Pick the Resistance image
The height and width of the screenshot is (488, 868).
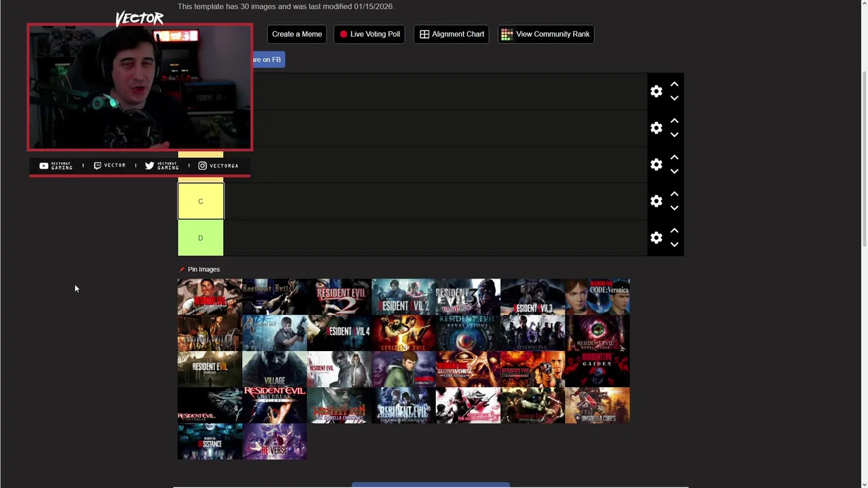pyautogui.click(x=210, y=442)
